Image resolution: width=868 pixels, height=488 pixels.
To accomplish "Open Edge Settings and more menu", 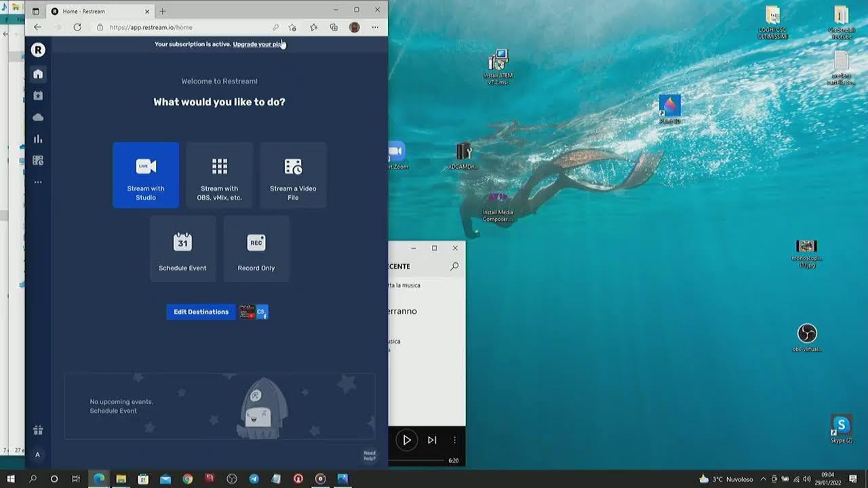I will pyautogui.click(x=375, y=27).
